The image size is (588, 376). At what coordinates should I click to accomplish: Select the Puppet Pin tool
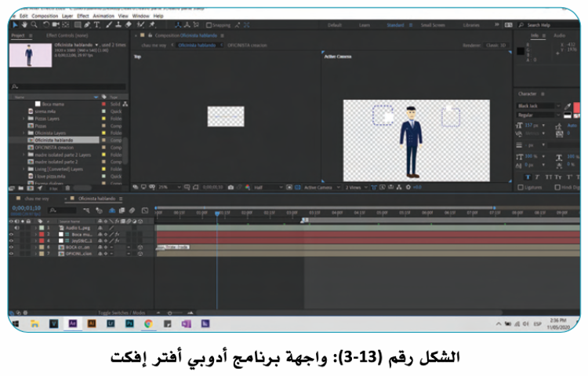click(x=152, y=25)
